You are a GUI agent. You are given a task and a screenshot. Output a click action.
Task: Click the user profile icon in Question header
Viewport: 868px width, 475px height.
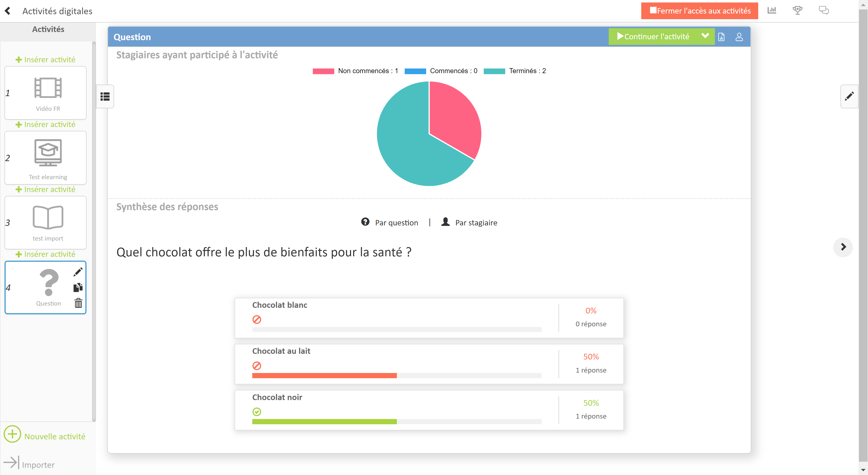[739, 37]
